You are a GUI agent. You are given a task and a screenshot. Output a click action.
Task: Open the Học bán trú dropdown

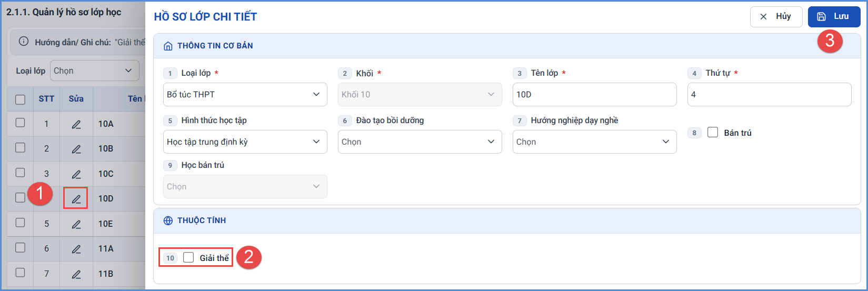click(x=245, y=186)
